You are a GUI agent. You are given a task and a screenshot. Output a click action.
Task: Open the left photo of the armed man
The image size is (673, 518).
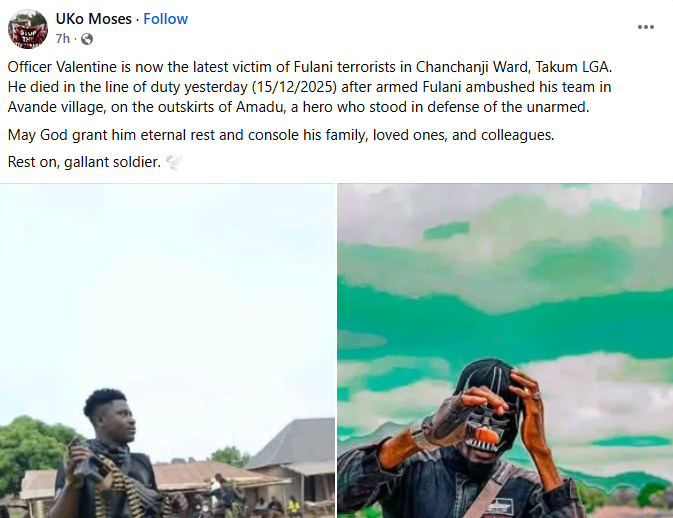point(167,351)
